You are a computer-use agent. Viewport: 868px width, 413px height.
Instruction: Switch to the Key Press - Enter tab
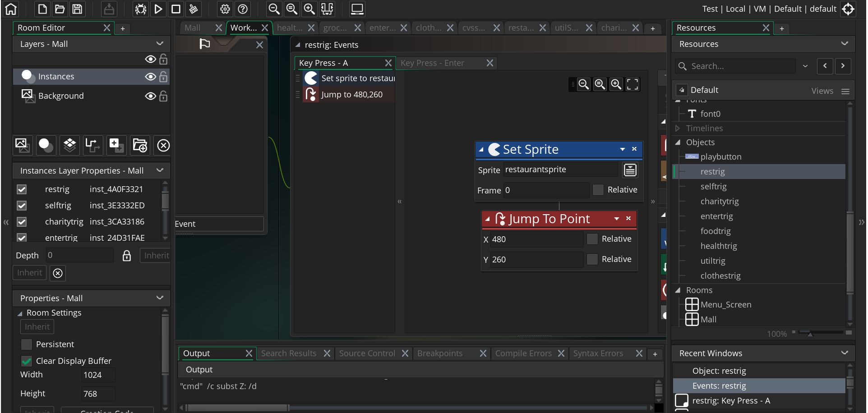click(x=432, y=63)
